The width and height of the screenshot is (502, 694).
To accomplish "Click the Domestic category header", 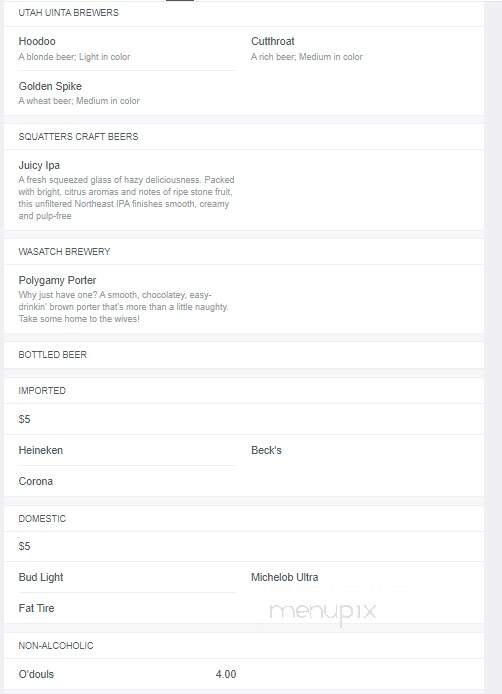I will click(42, 518).
